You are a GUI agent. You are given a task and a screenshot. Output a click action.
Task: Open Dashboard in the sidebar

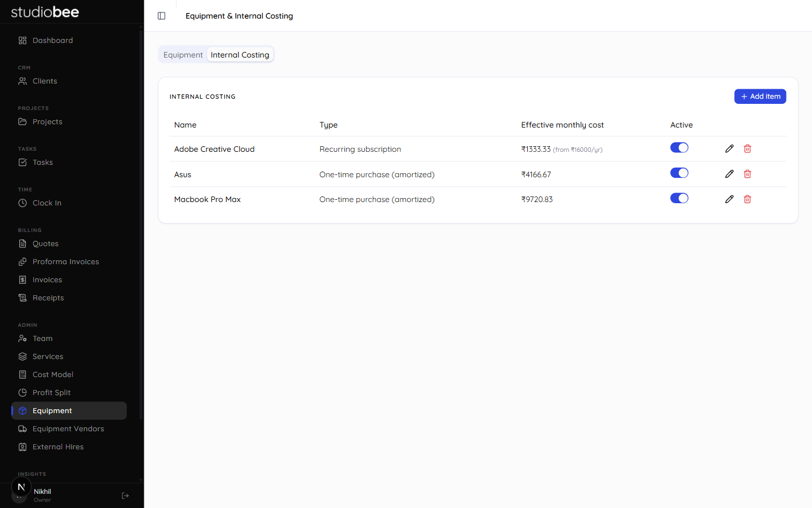tap(69, 41)
